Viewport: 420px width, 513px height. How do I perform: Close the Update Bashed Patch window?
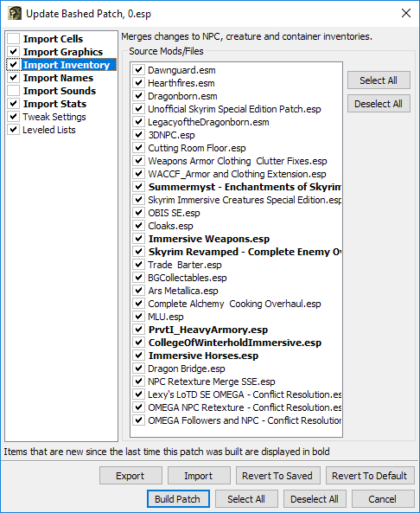tap(406, 13)
